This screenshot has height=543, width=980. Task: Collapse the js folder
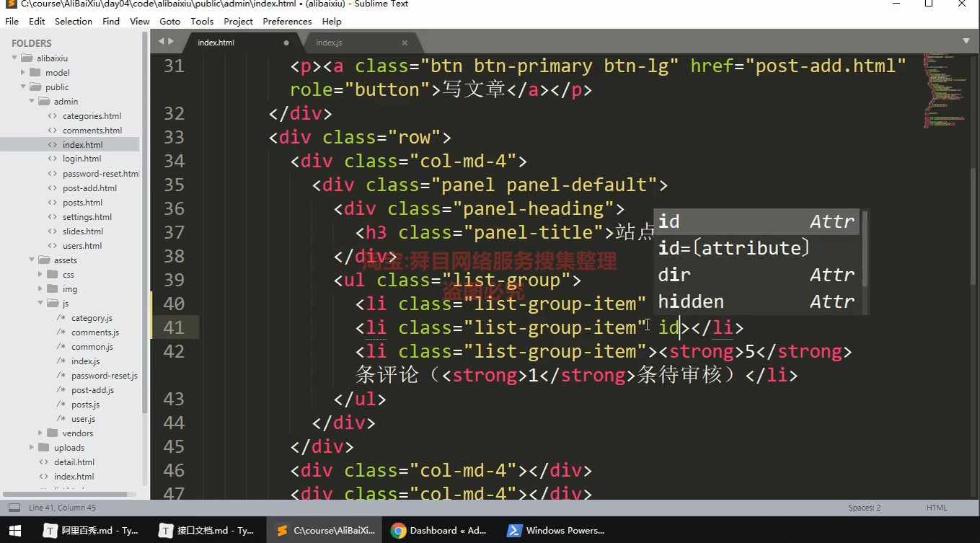tap(40, 303)
